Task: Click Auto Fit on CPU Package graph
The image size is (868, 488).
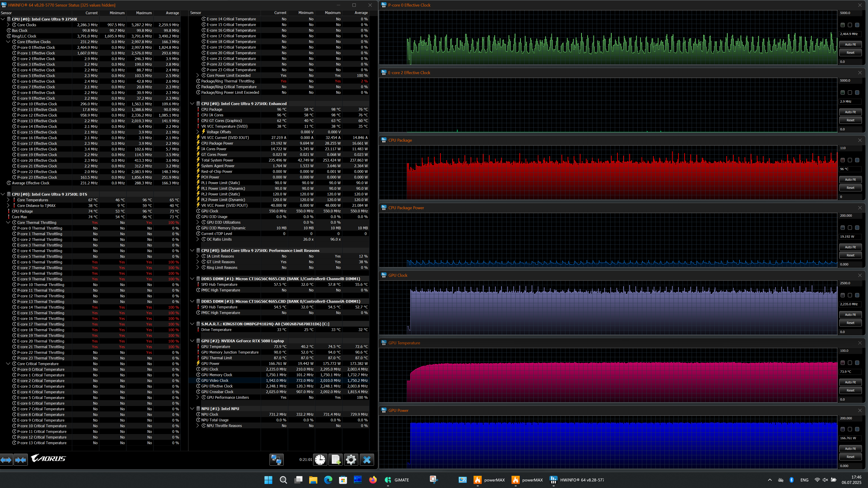Action: pos(850,180)
